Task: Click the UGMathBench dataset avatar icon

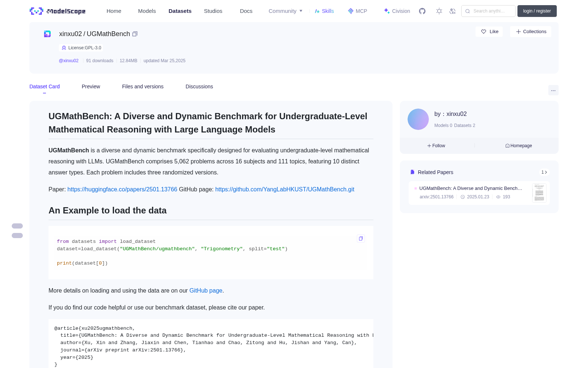Action: [47, 34]
